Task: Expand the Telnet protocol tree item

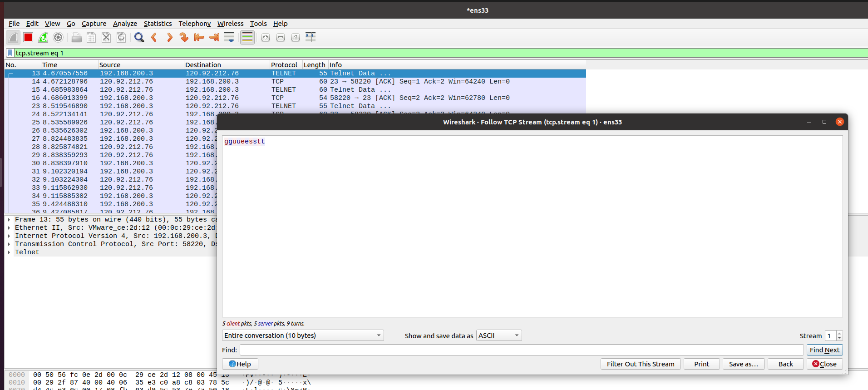Action: tap(9, 252)
